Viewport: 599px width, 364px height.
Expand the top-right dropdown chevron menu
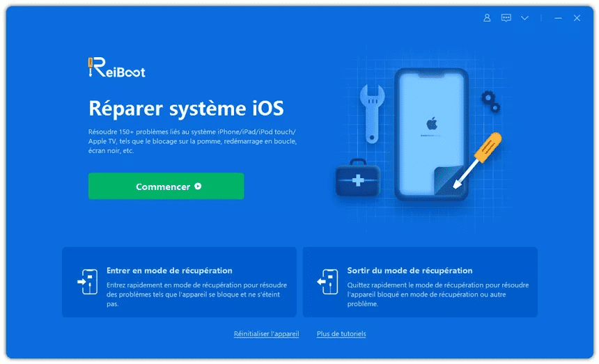[524, 18]
